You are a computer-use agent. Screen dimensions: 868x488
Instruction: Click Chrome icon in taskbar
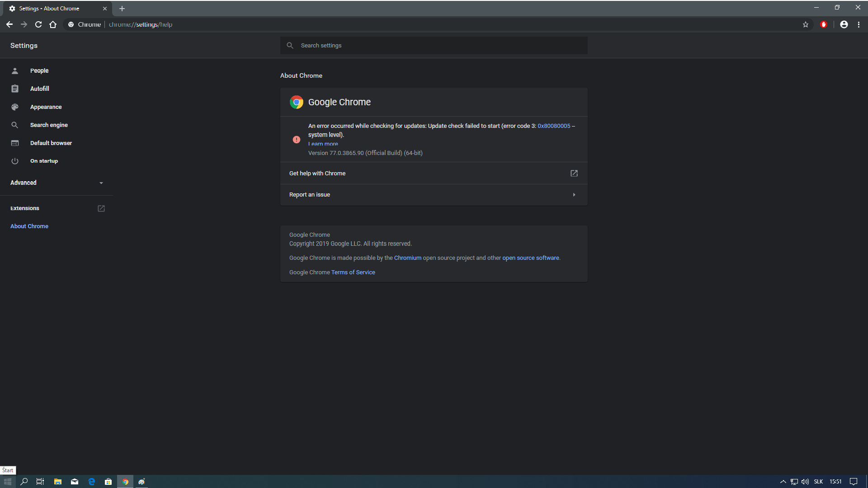[x=125, y=482]
